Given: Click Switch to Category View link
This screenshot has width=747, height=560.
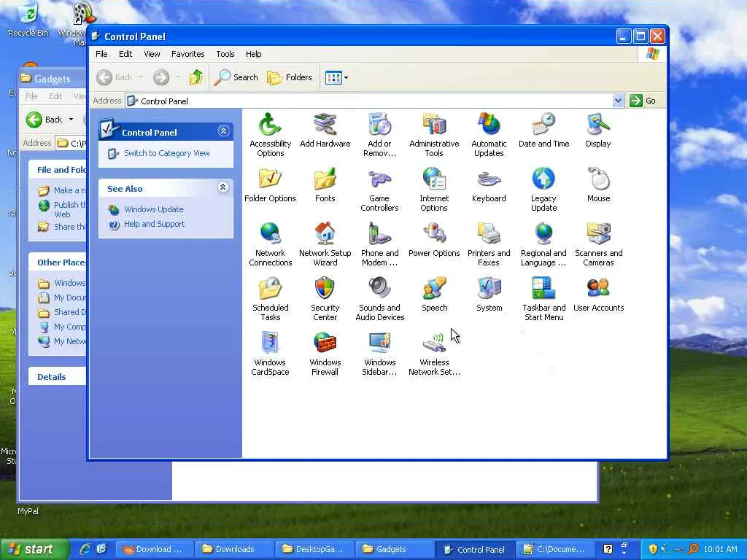Looking at the screenshot, I should pos(167,153).
